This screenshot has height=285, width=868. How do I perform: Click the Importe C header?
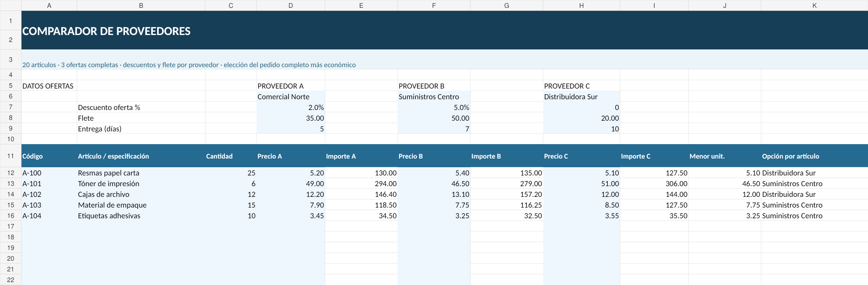[x=654, y=156]
